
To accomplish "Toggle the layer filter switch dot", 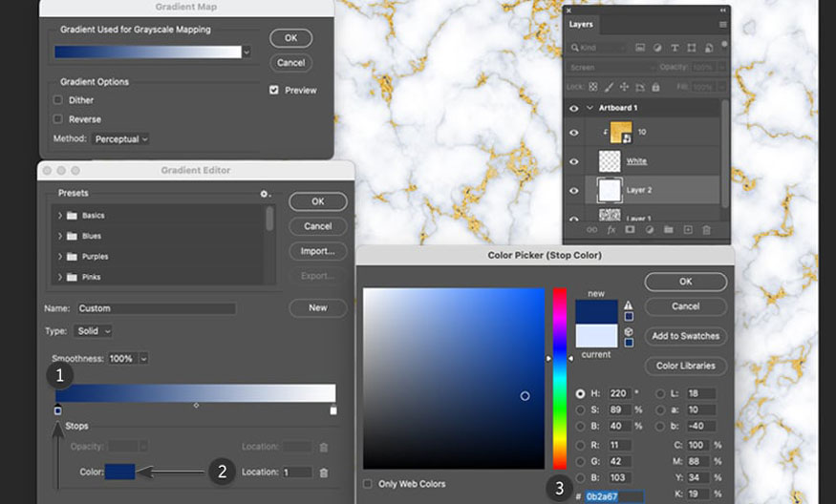I will point(724,44).
